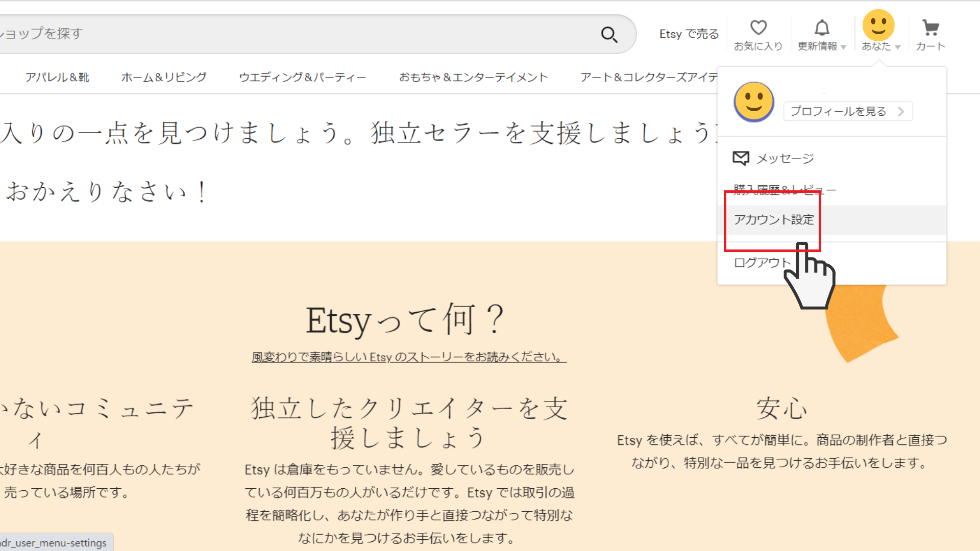980x551 pixels.
Task: Open プロフィールを見る button
Action: pos(848,111)
